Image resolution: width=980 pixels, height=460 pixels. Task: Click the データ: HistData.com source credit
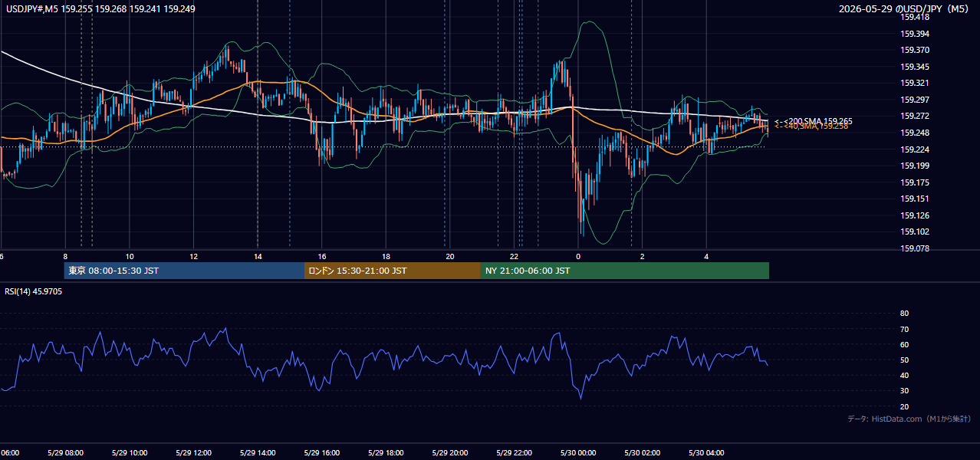point(909,419)
